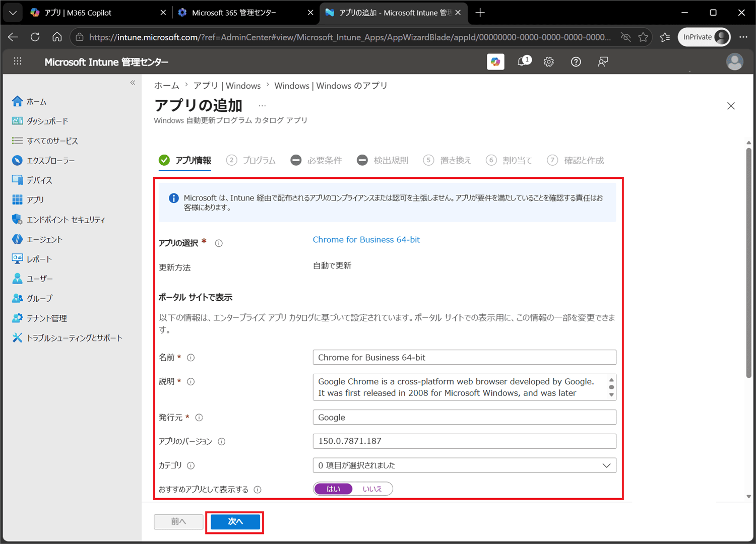Close the アプリの追加 blade
The image size is (756, 544).
click(731, 106)
